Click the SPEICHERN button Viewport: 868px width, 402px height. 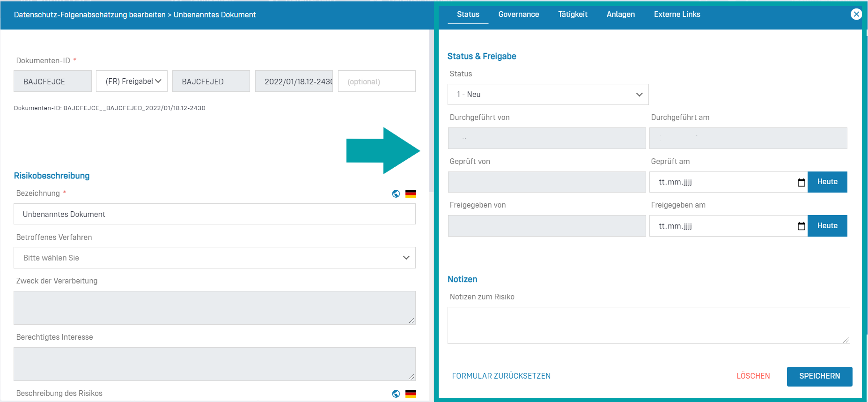click(x=819, y=376)
